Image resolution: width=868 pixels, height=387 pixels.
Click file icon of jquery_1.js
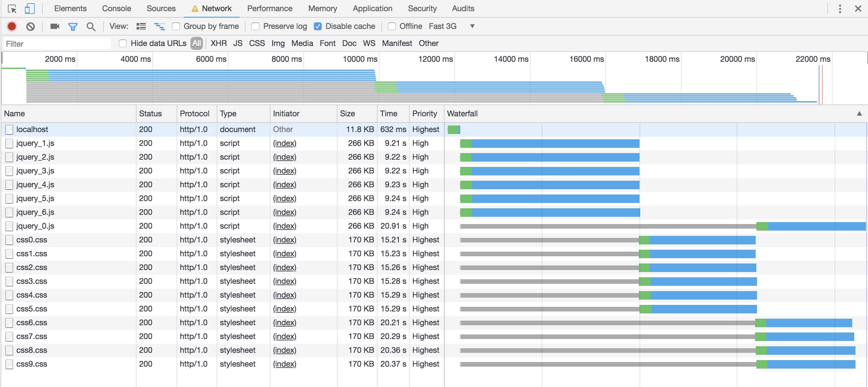click(10, 144)
